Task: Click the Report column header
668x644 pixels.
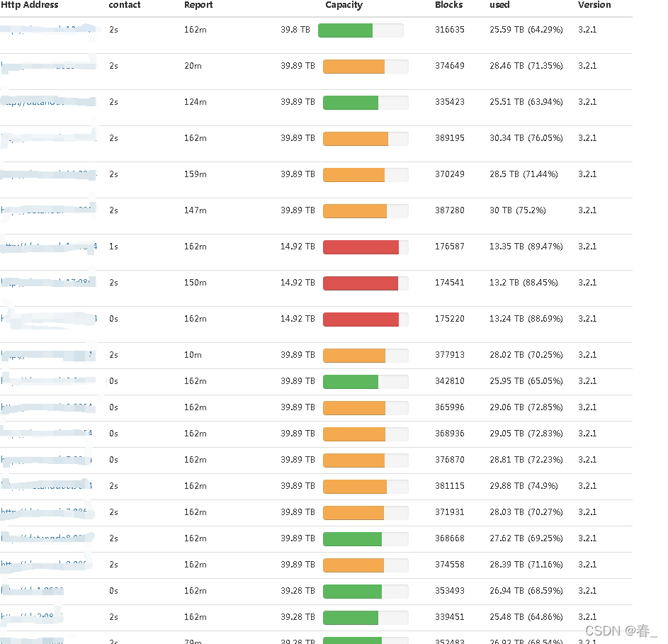Action: [198, 5]
